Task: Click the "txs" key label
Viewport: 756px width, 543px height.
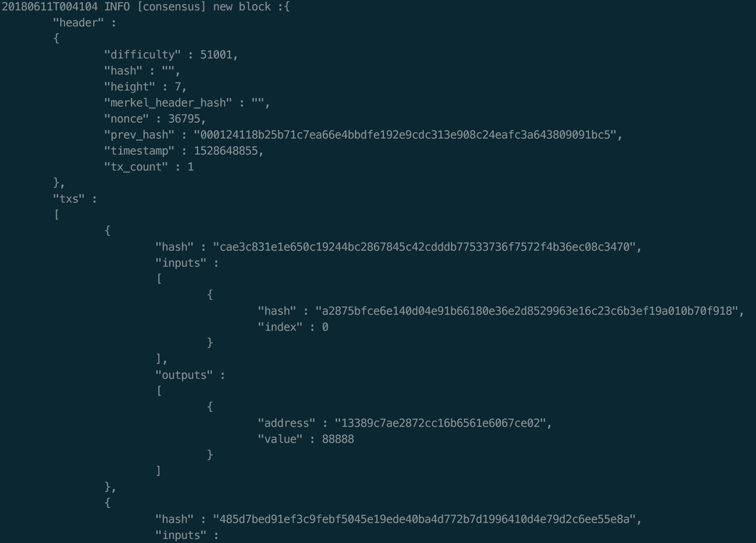Action: 68,199
